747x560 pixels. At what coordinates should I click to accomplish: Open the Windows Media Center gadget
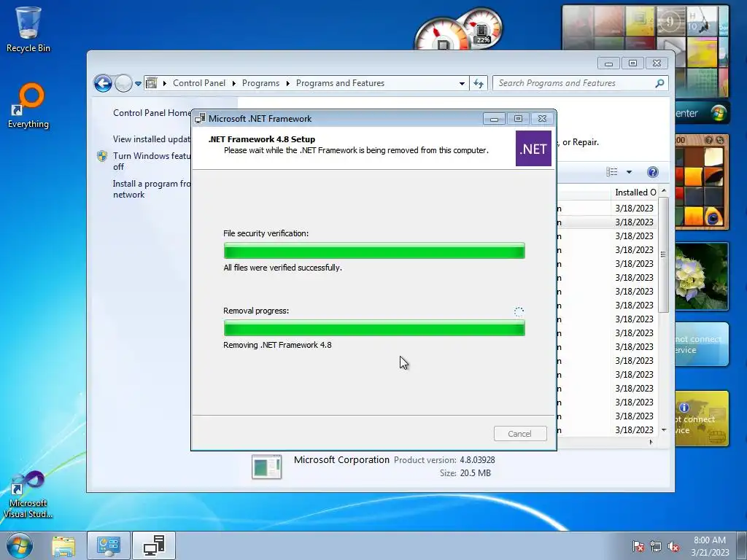[x=702, y=113]
